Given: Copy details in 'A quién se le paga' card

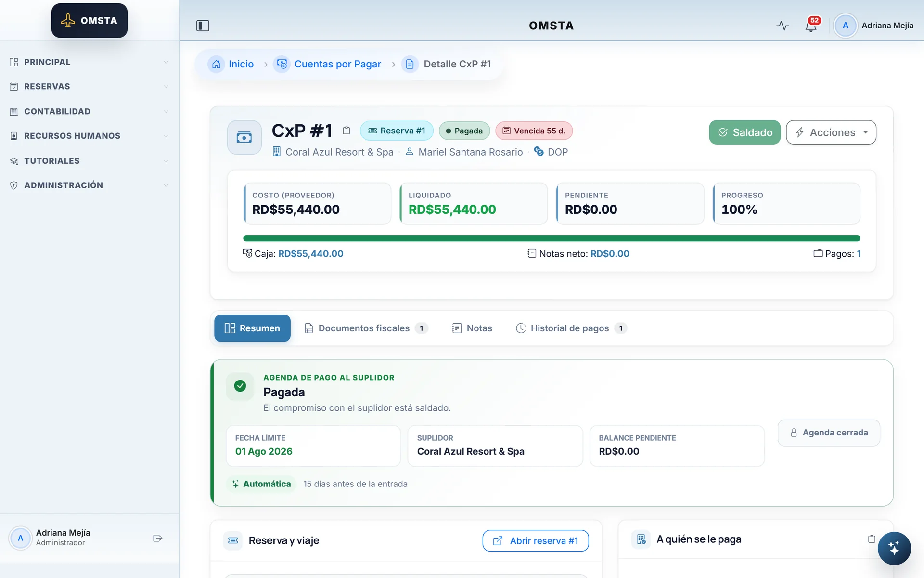Looking at the screenshot, I should point(872,539).
